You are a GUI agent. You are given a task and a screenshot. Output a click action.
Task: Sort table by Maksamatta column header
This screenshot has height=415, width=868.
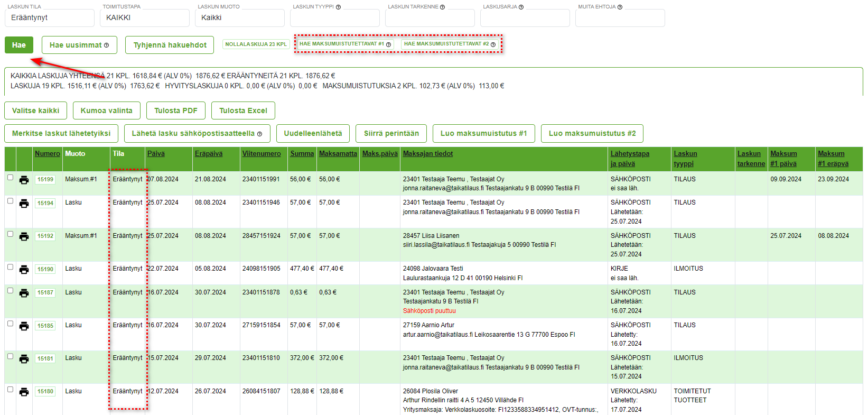[338, 153]
